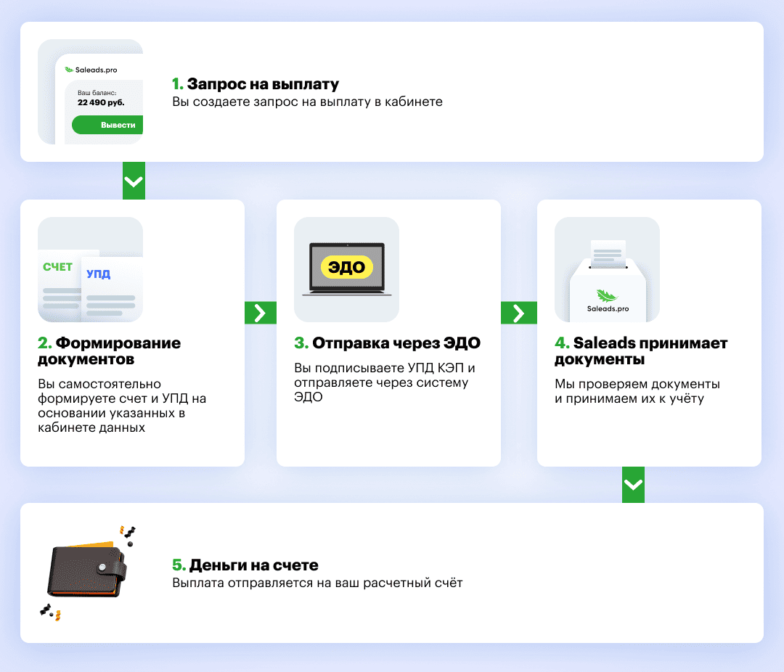Screen dimensions: 784x672
Task: Click right chevron between steps 2 and 3
Action: tap(261, 313)
